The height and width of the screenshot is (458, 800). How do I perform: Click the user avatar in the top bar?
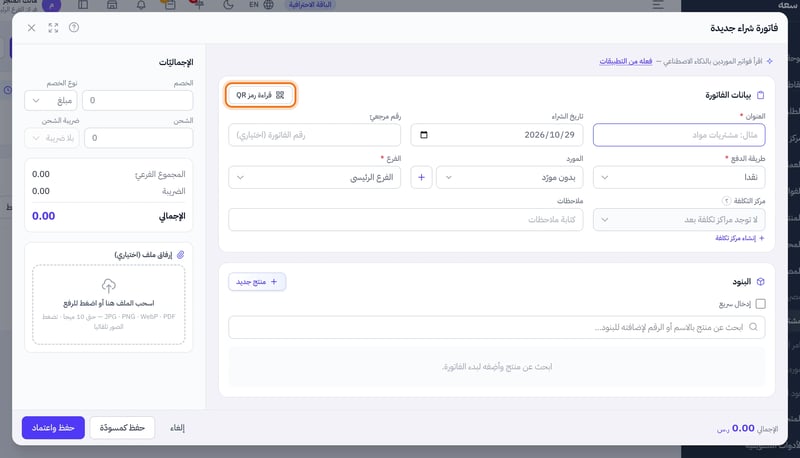pyautogui.click(x=51, y=5)
